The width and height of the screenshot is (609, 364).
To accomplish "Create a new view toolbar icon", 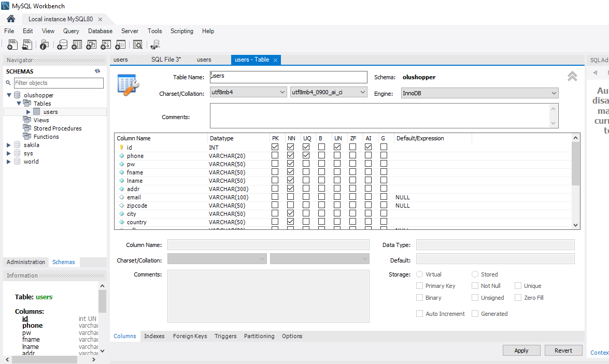I will tap(91, 45).
